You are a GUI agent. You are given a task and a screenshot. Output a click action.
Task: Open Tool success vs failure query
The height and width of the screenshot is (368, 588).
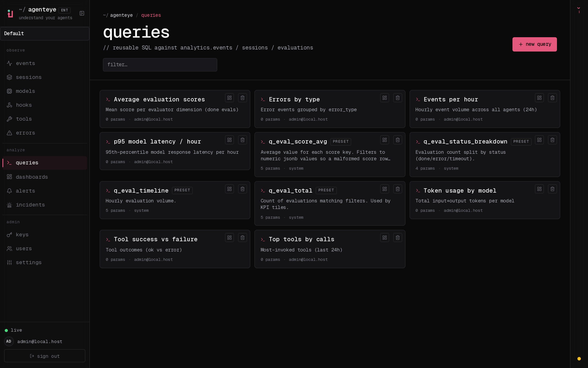tap(156, 239)
